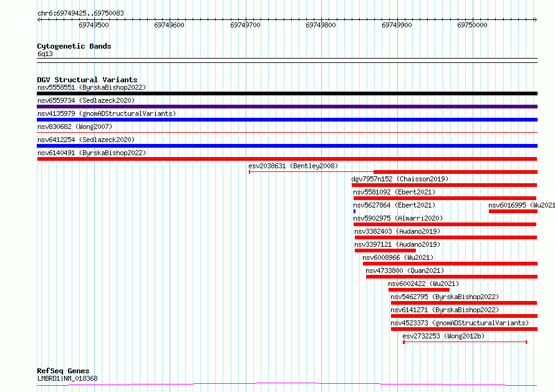Click the ruler's right arrowhead
Screen dimensions: 555x392
pos(535,19)
